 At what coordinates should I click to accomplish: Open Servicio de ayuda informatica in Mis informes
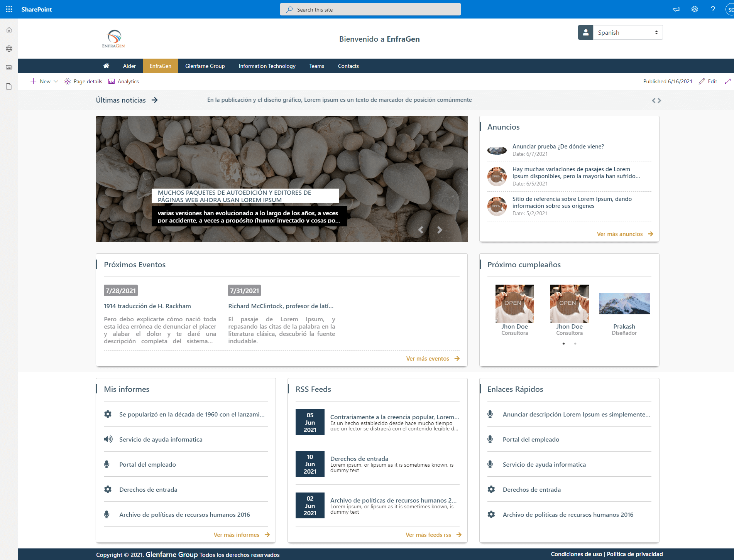click(x=161, y=439)
